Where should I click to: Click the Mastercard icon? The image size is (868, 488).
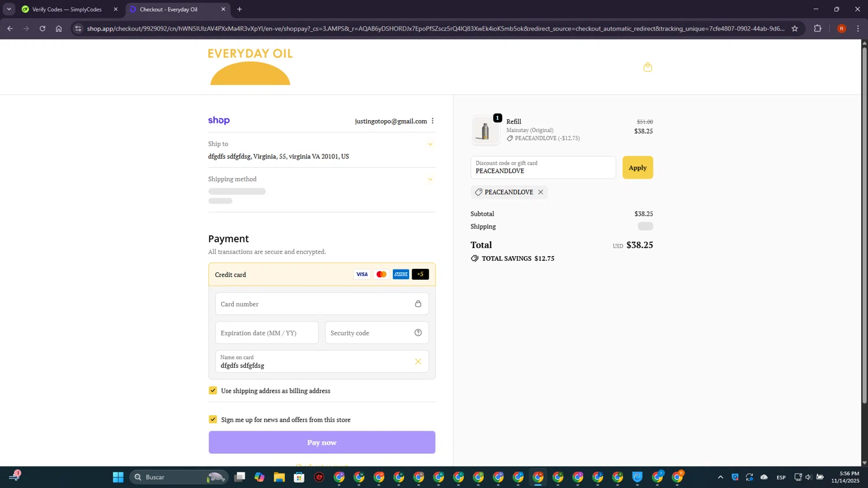coord(381,274)
